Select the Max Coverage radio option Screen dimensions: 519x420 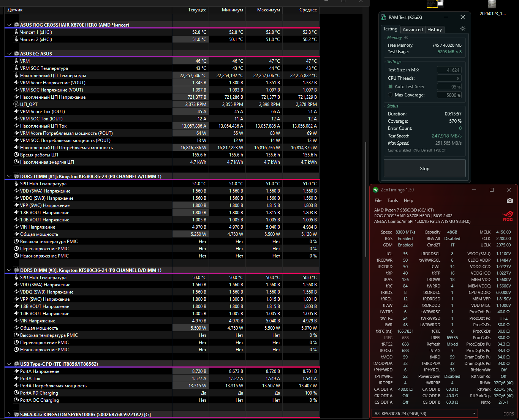point(391,95)
